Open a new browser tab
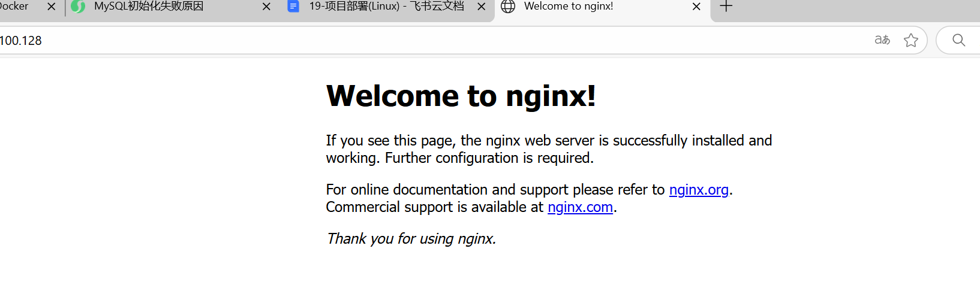Viewport: 980px width, 288px height. tap(726, 7)
